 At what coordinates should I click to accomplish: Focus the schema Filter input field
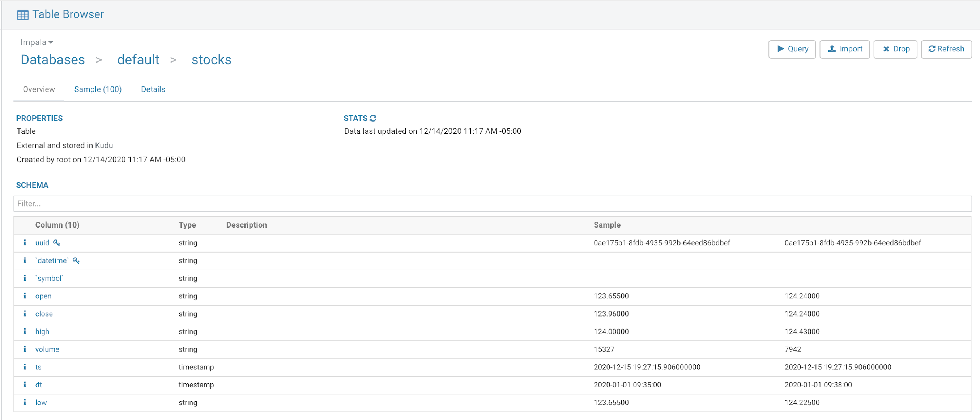tap(492, 204)
